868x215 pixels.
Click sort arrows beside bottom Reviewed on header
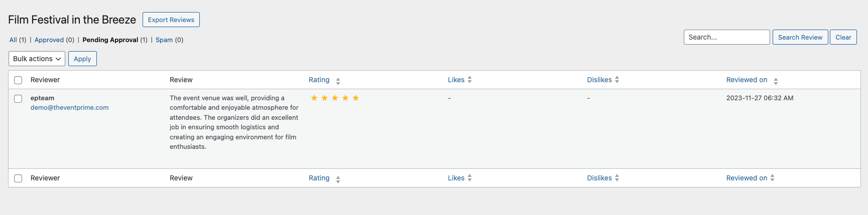click(x=772, y=178)
